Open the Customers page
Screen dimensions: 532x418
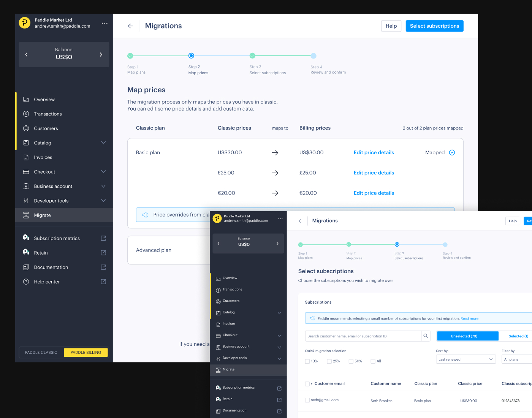click(x=46, y=128)
